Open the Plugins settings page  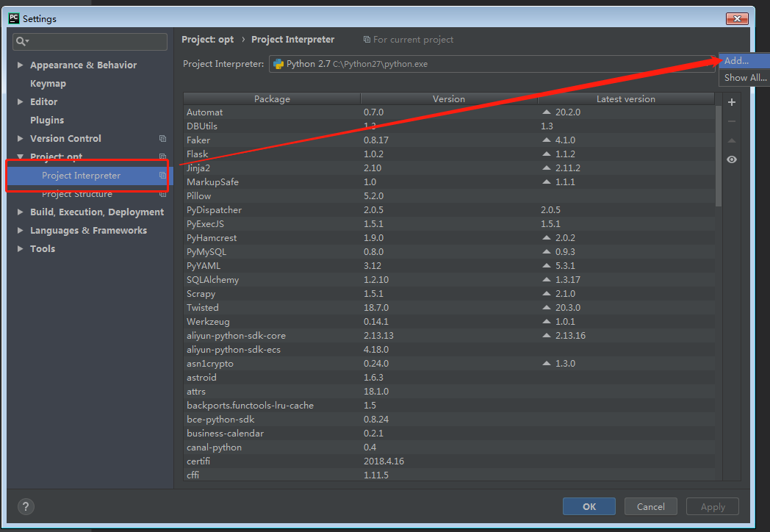click(x=46, y=120)
